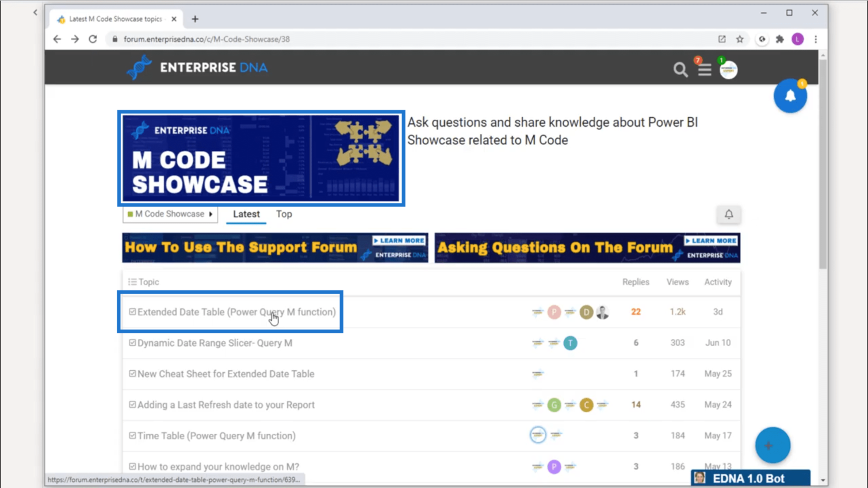The width and height of the screenshot is (868, 488).
Task: Click activity date Jun 10 for Dynamic Date Range
Action: [x=718, y=343]
